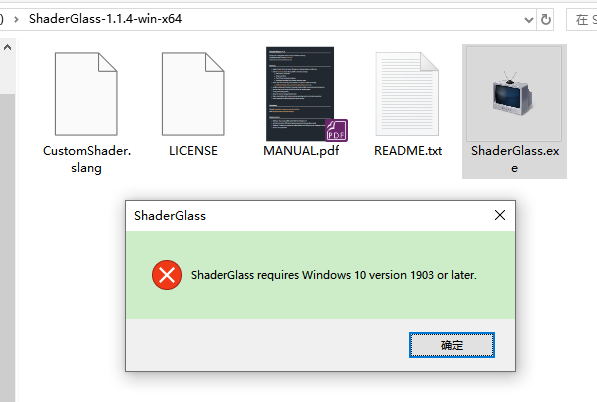Select the README.txt file icon
The height and width of the screenshot is (402, 597).
tap(407, 94)
